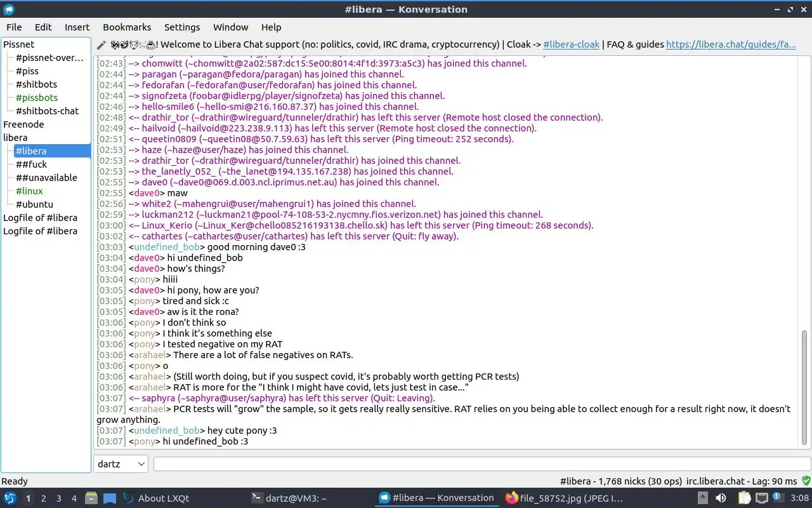
Task: Open the first Logfile of #libera entry
Action: click(x=40, y=218)
